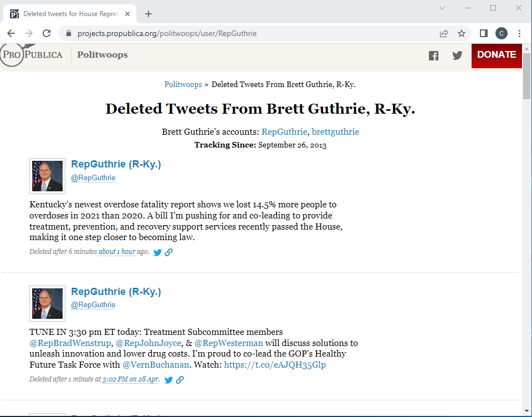Click the avatar on the overdose tweet
The height and width of the screenshot is (417, 532).
[x=47, y=176]
